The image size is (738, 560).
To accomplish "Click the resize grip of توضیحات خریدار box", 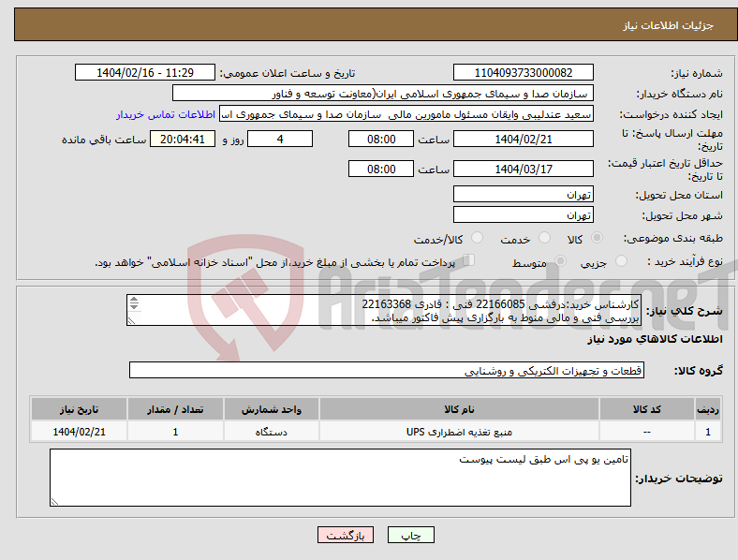I will click(x=54, y=502).
